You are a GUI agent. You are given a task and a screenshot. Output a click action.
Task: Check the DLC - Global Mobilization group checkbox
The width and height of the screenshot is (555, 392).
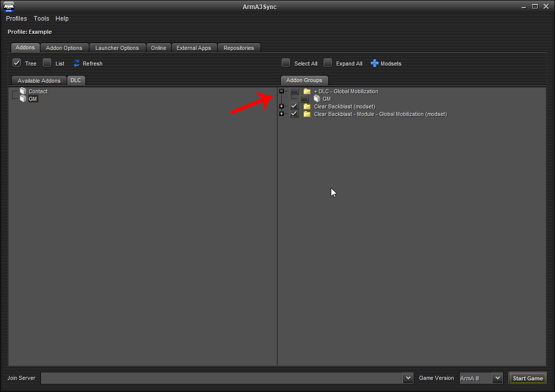pos(294,91)
